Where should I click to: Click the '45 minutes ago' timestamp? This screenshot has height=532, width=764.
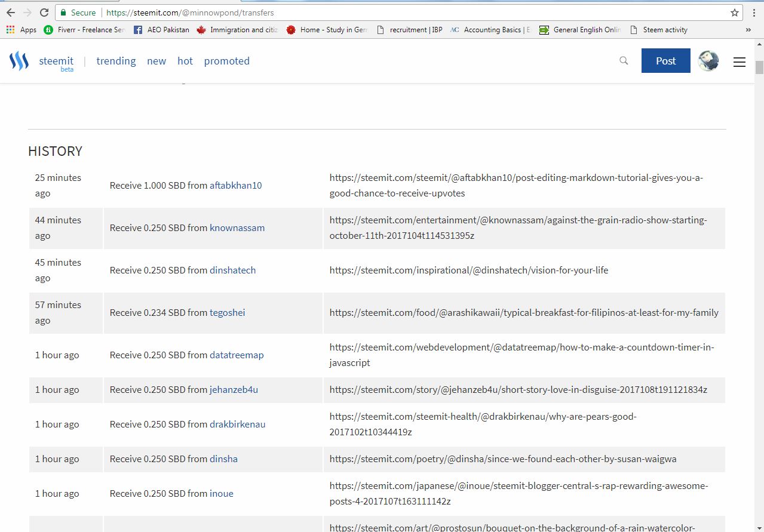pos(58,270)
